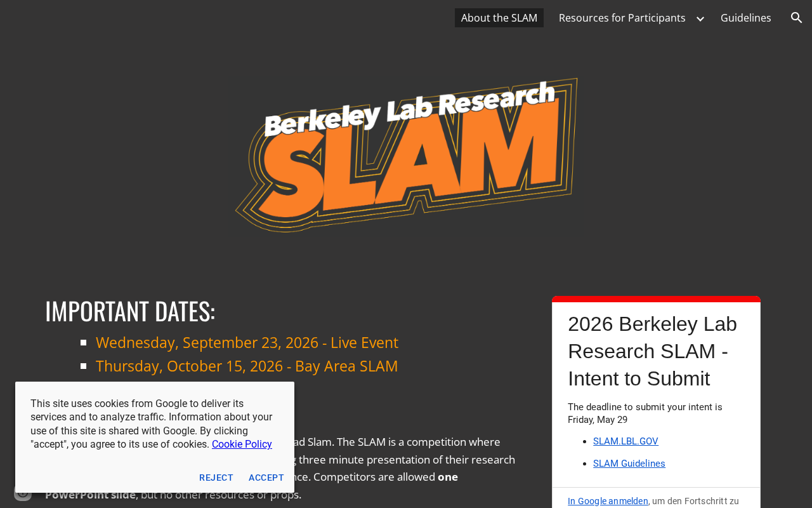This screenshot has width=812, height=508.
Task: Expand the Resources for Participants submenu arrow
Action: click(700, 18)
